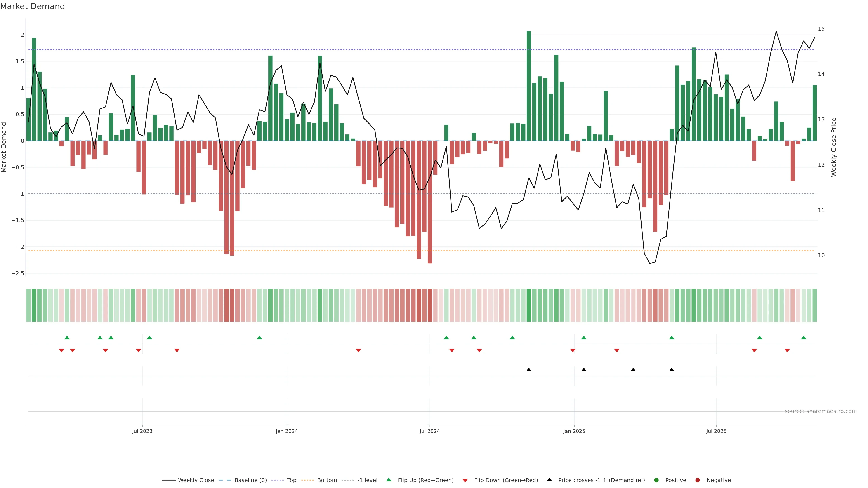Click the Negative red dot legend icon
Viewport: 868px width, 488px height.
tap(698, 480)
